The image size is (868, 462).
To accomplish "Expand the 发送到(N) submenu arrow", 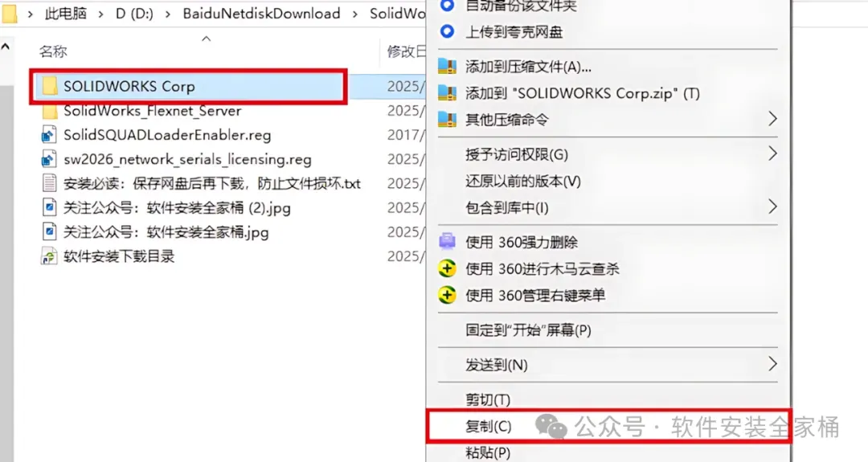I will [772, 364].
